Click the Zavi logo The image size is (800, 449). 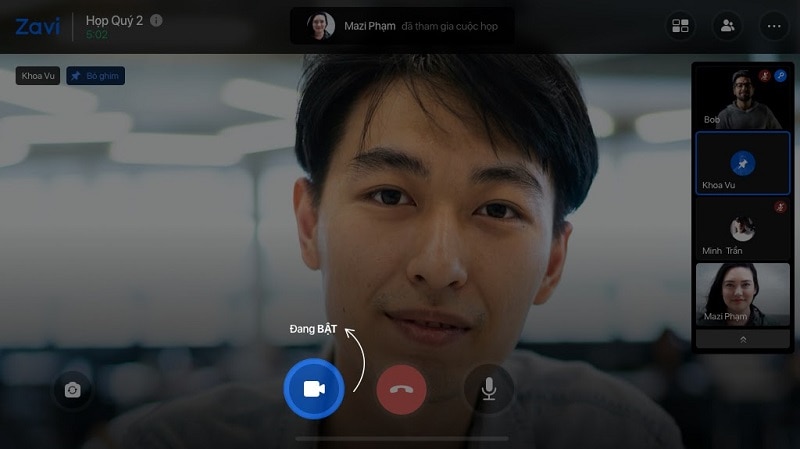[37, 27]
